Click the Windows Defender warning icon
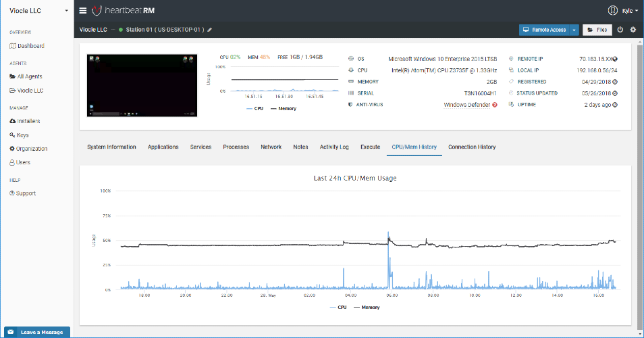 click(x=495, y=105)
